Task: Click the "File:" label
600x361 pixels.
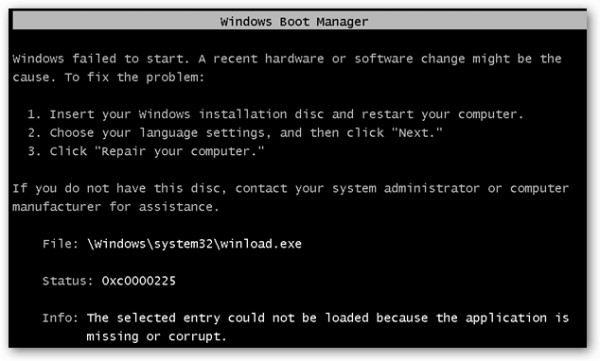Action: click(60, 244)
